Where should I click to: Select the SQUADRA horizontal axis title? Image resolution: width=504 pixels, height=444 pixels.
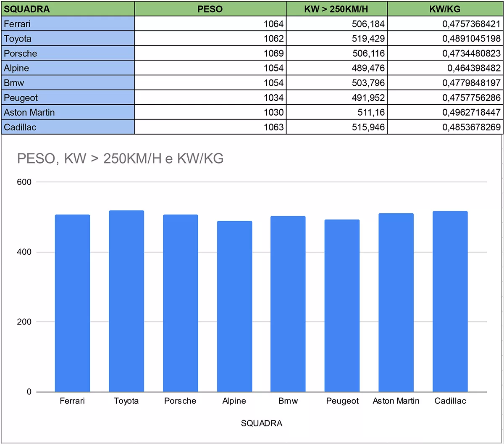pyautogui.click(x=261, y=423)
